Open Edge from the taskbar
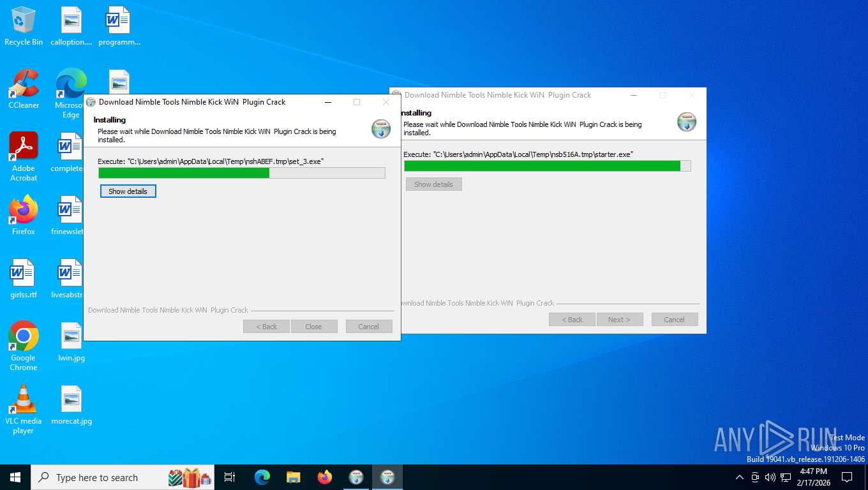The image size is (868, 490). tap(262, 477)
